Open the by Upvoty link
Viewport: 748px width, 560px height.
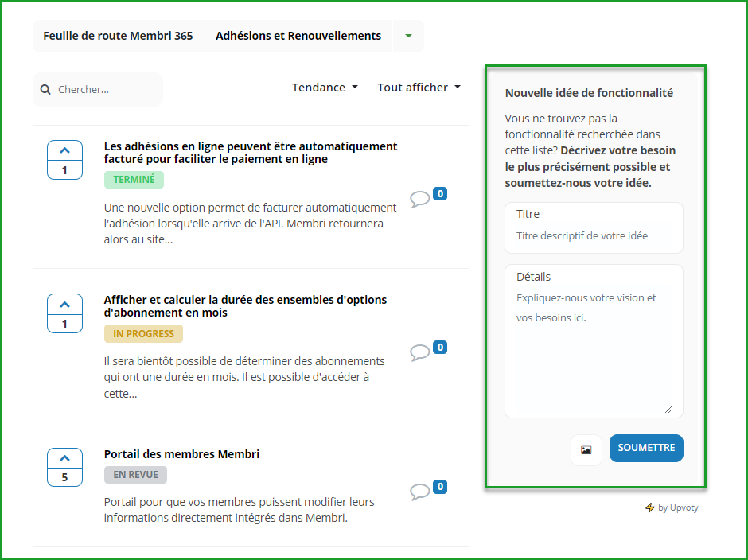(x=678, y=507)
